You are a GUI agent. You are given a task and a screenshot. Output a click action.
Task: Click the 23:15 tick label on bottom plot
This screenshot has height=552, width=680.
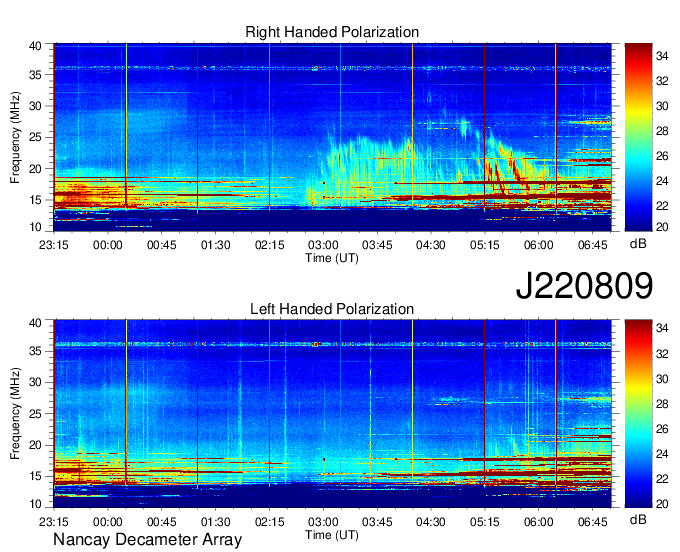point(54,522)
